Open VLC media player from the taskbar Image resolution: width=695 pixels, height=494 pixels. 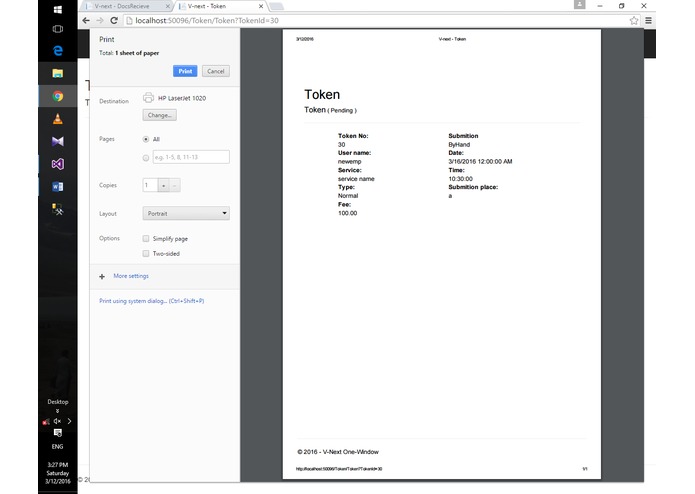click(x=58, y=119)
